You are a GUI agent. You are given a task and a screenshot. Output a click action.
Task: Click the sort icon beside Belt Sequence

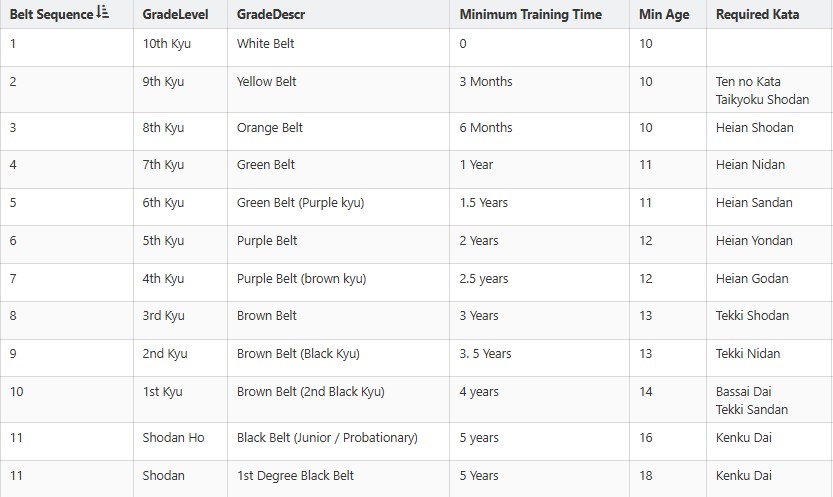tap(103, 14)
